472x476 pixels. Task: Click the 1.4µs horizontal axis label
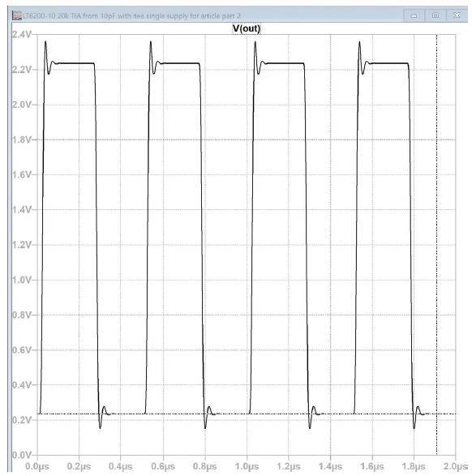click(330, 466)
